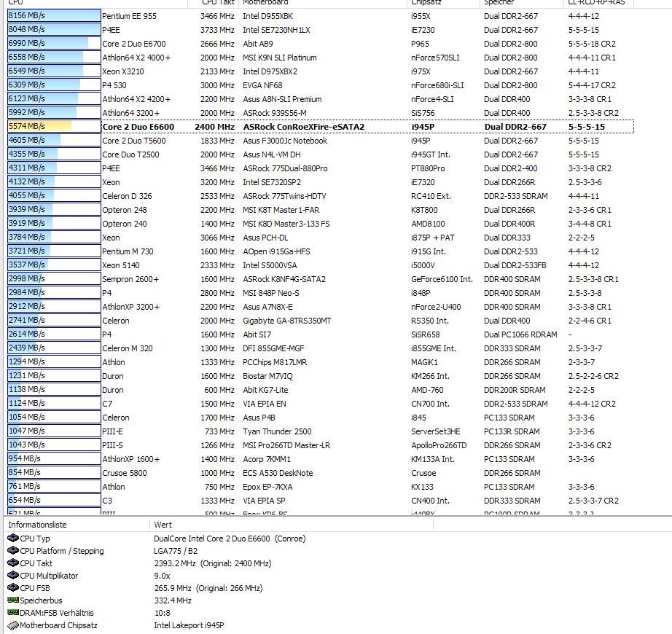Select the PIII-S row
672x634 pixels.
tap(321, 445)
